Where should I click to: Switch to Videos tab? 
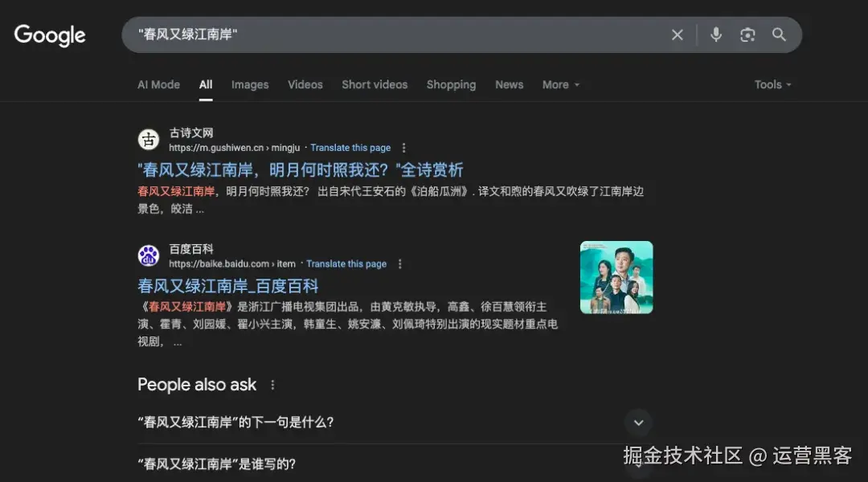coord(305,84)
